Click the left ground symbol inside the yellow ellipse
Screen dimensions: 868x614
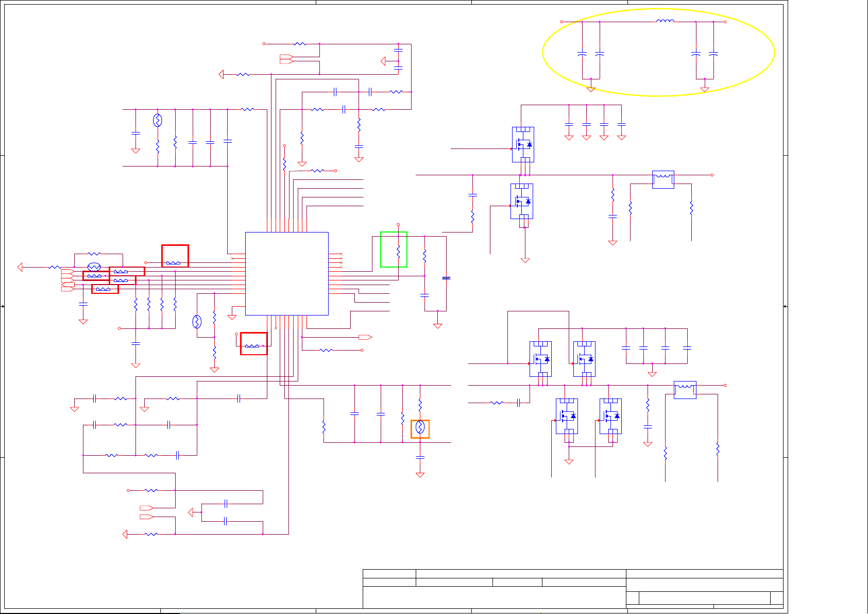591,89
